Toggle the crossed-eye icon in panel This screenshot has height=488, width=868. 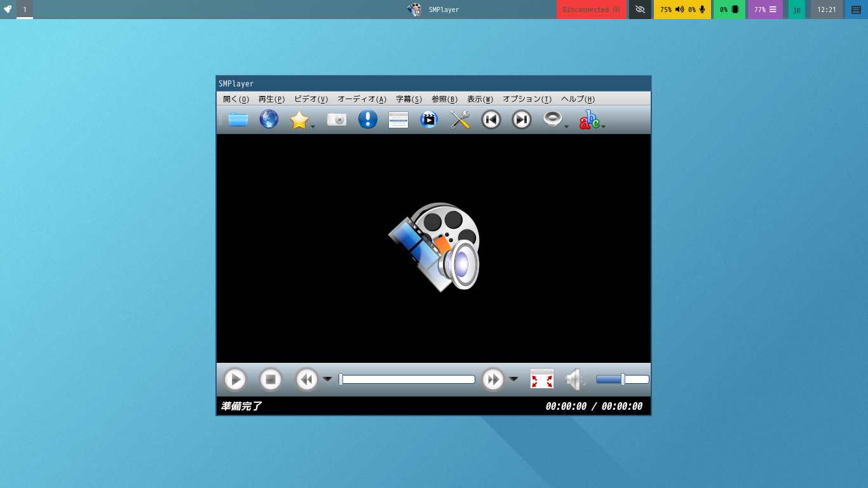[640, 10]
